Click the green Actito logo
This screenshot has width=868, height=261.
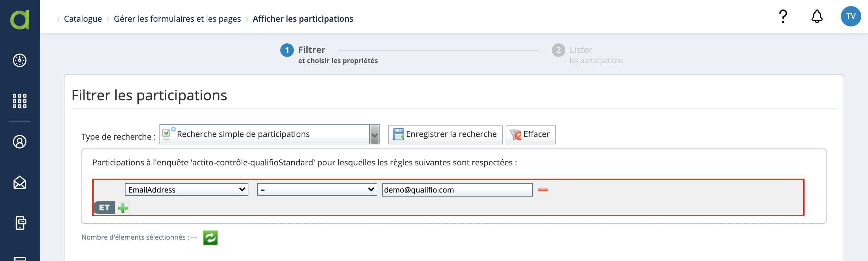(x=20, y=19)
